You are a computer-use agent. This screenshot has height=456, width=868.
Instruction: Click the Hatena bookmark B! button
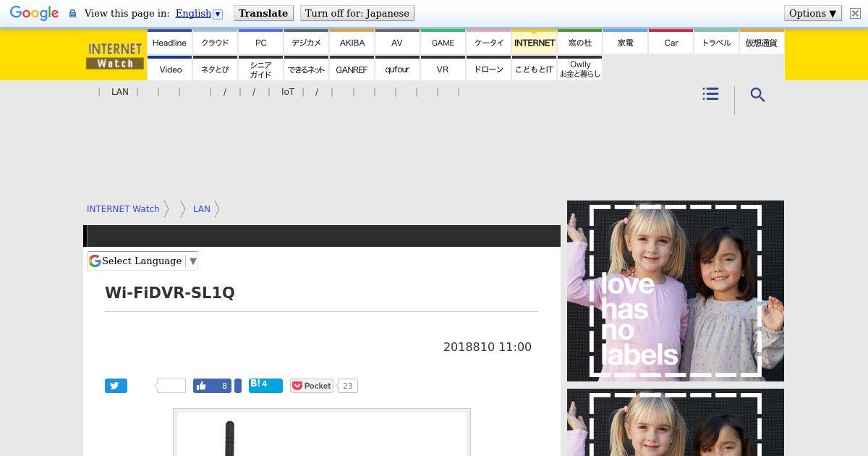coord(265,384)
